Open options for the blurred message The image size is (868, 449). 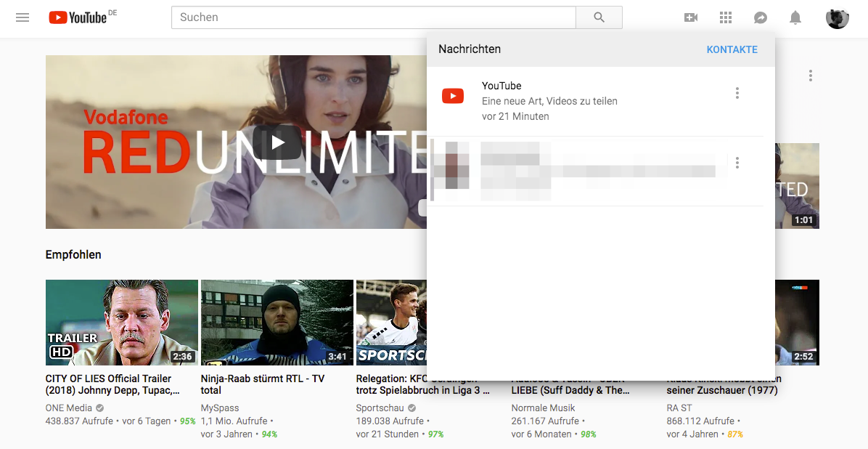point(737,163)
